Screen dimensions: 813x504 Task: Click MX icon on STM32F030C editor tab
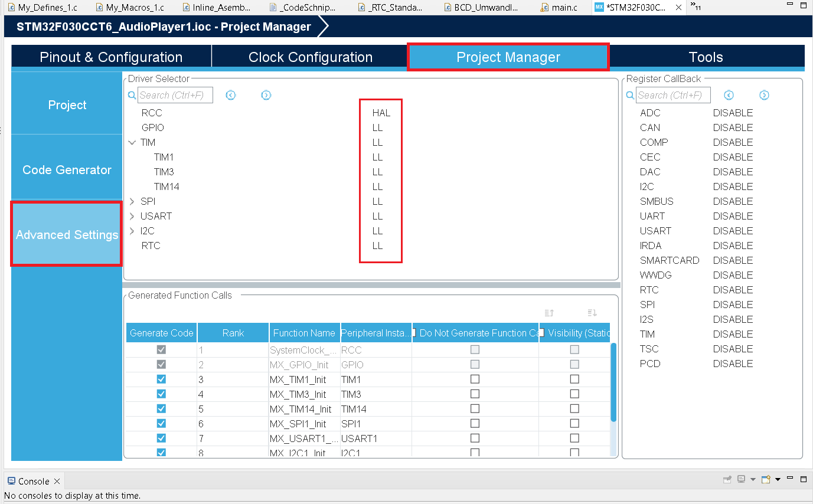[x=599, y=8]
